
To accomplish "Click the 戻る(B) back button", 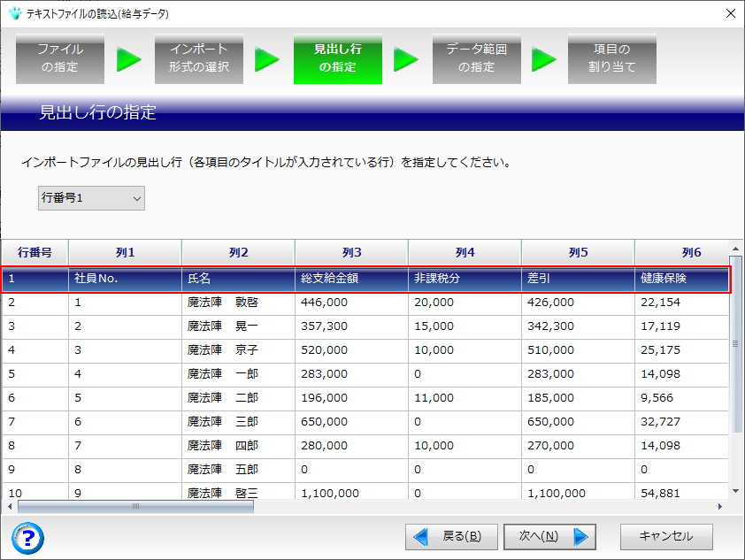I will click(x=450, y=536).
